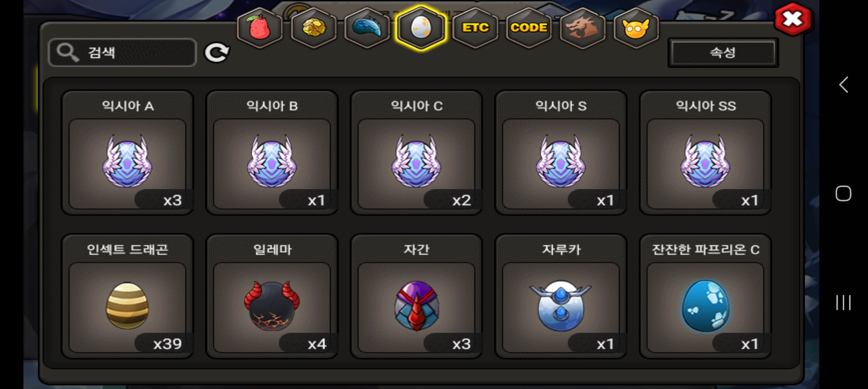
Task: Close the inventory with red X
Action: [793, 19]
